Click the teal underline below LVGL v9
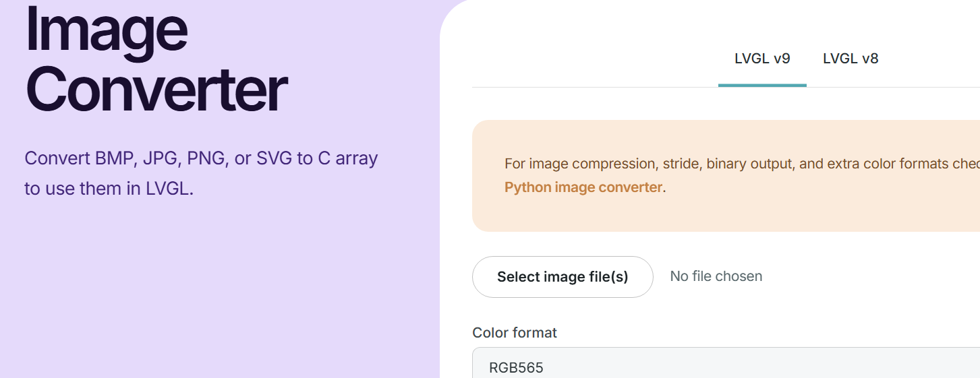 tap(762, 86)
